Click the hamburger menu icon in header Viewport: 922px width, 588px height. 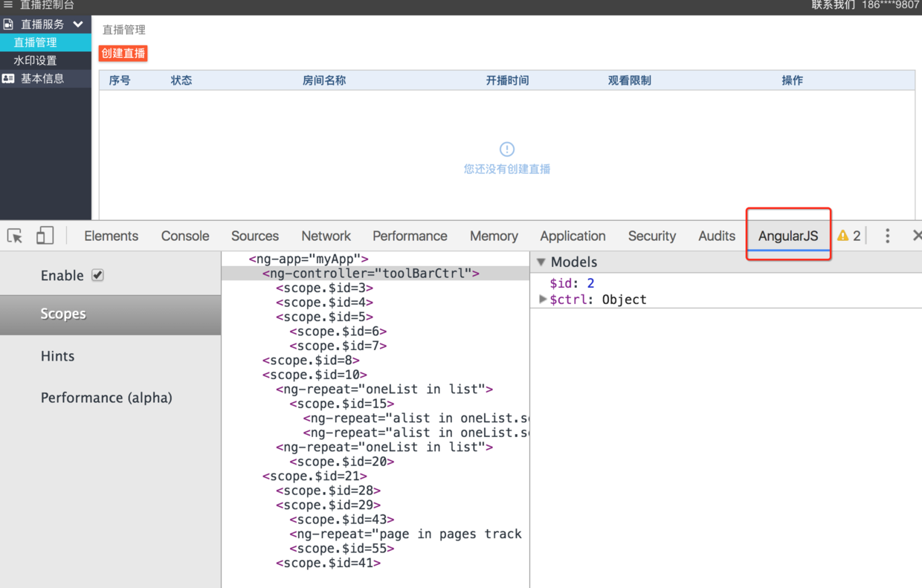coord(8,4)
